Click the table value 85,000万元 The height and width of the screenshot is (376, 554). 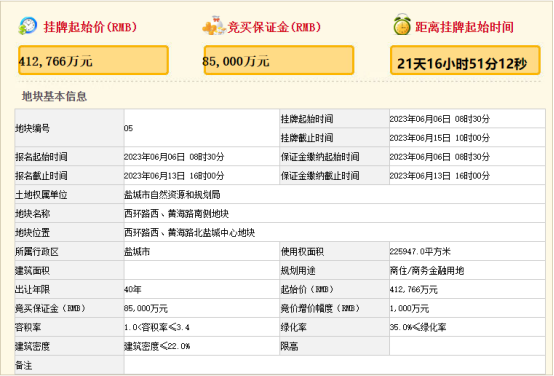click(146, 309)
